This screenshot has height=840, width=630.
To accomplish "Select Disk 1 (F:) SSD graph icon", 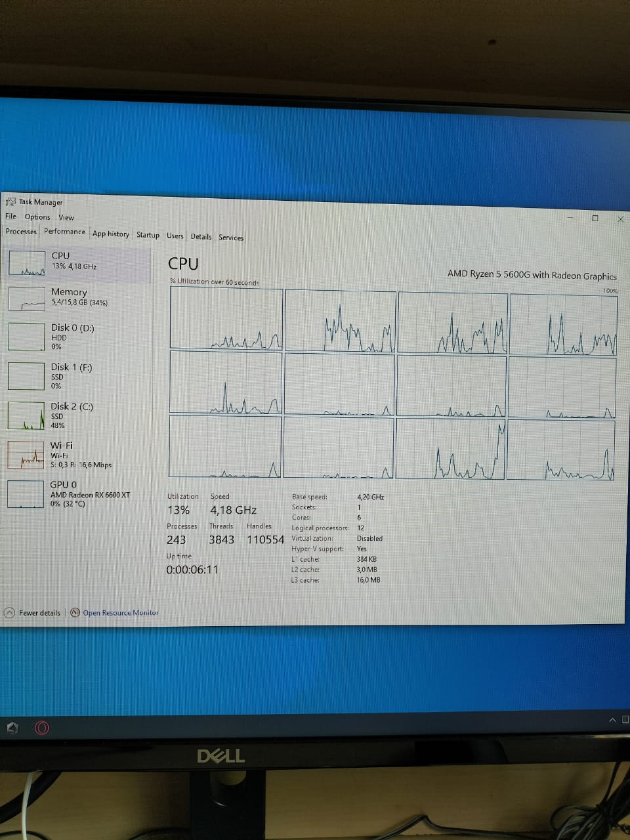I will [26, 375].
